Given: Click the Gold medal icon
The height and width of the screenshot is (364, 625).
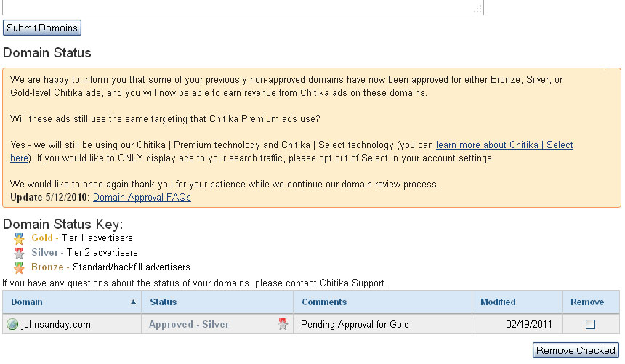Looking at the screenshot, I should [x=19, y=238].
